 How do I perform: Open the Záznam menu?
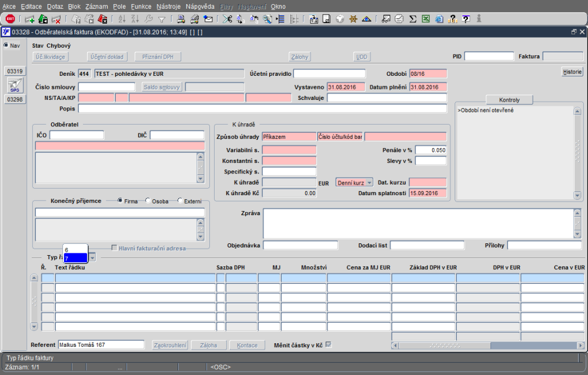click(x=96, y=6)
